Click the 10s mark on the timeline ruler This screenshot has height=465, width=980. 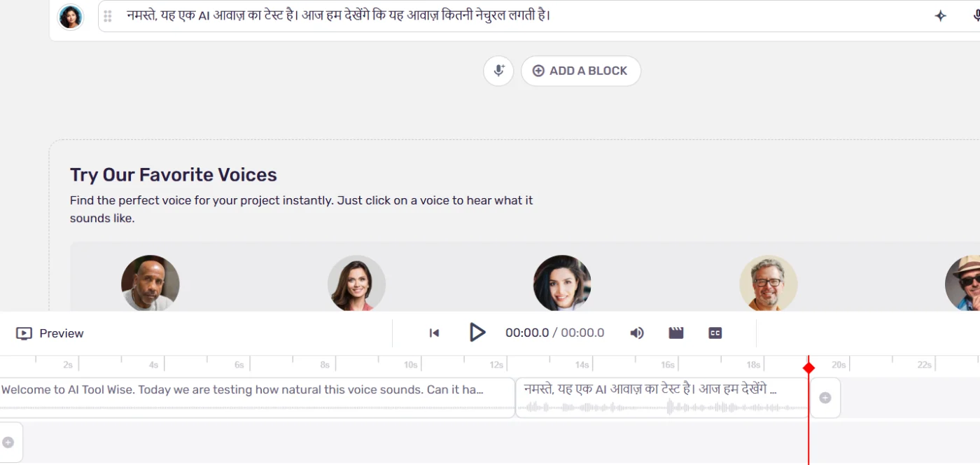pos(411,365)
